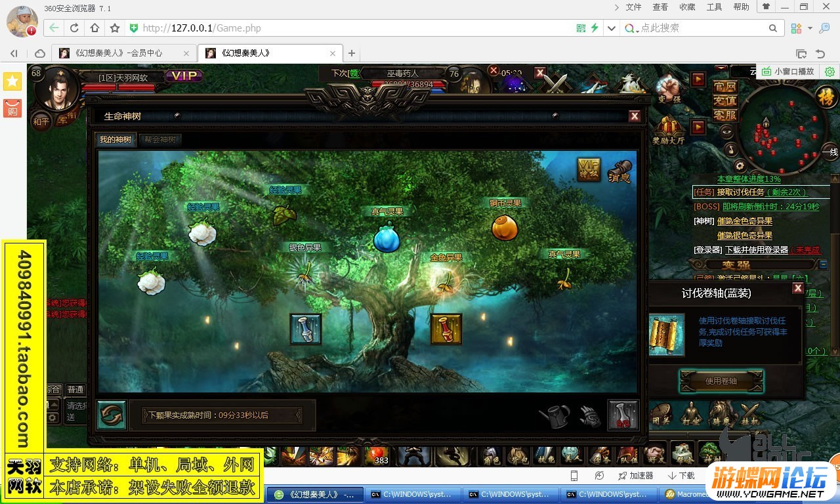Screen dimensions: 840x504
Task: Use the silver potion bottle under the tree
Action: [x=306, y=329]
